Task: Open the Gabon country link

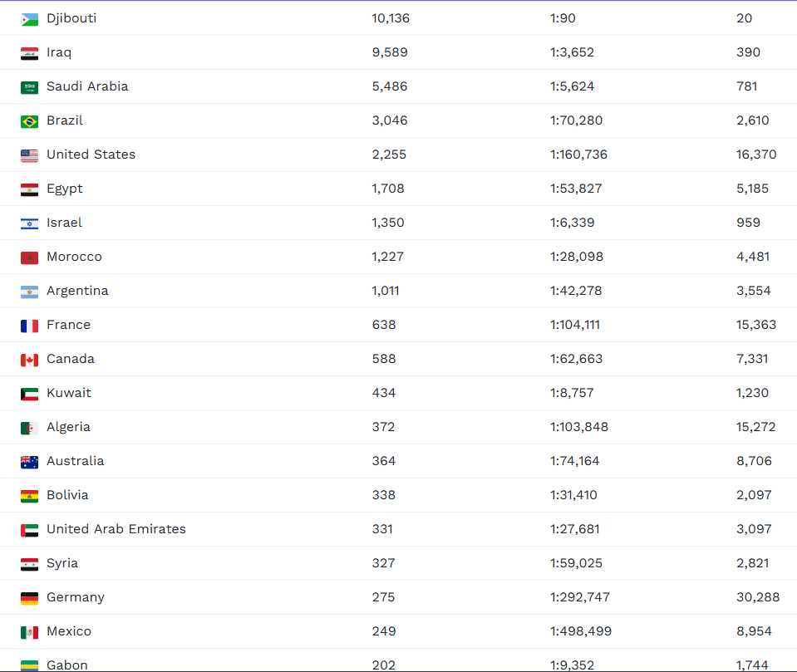Action: 67,665
